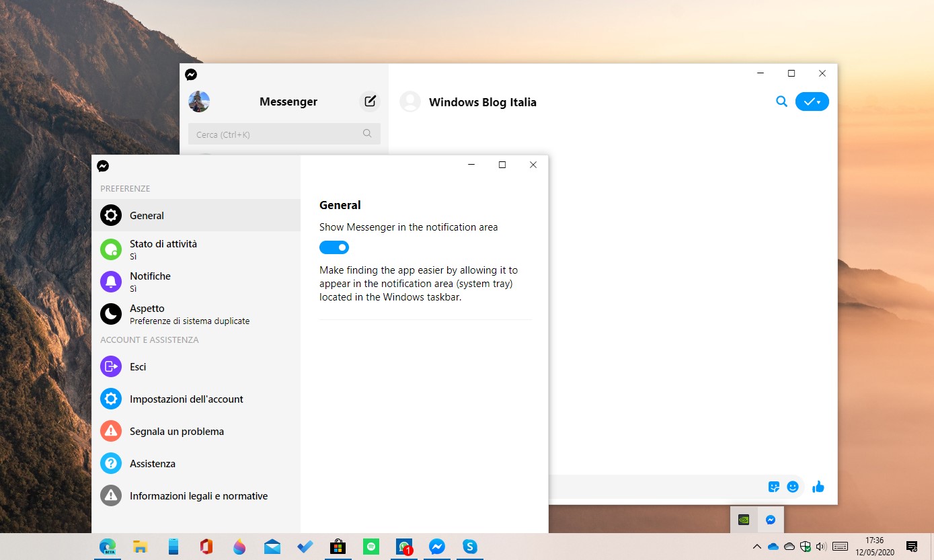The height and width of the screenshot is (560, 934).
Task: Click Messenger icon in tray overflow popup
Action: (771, 520)
